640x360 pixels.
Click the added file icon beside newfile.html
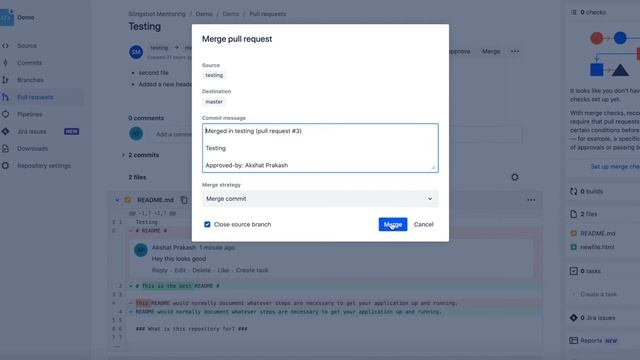pyautogui.click(x=573, y=247)
